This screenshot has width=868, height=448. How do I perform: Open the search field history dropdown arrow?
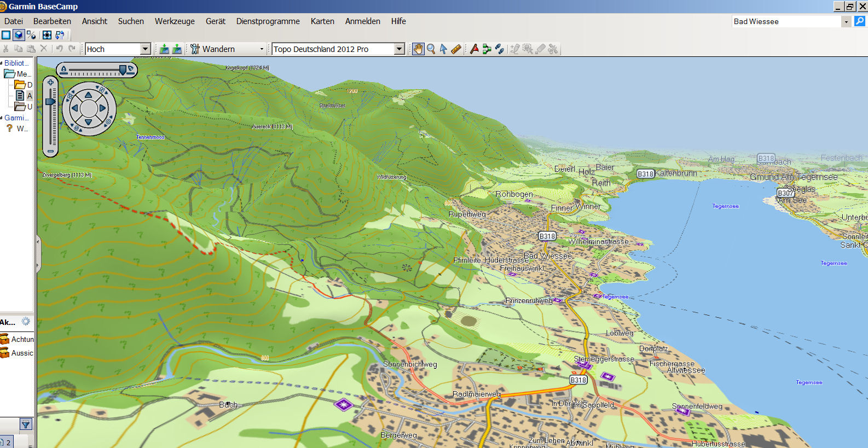click(846, 21)
